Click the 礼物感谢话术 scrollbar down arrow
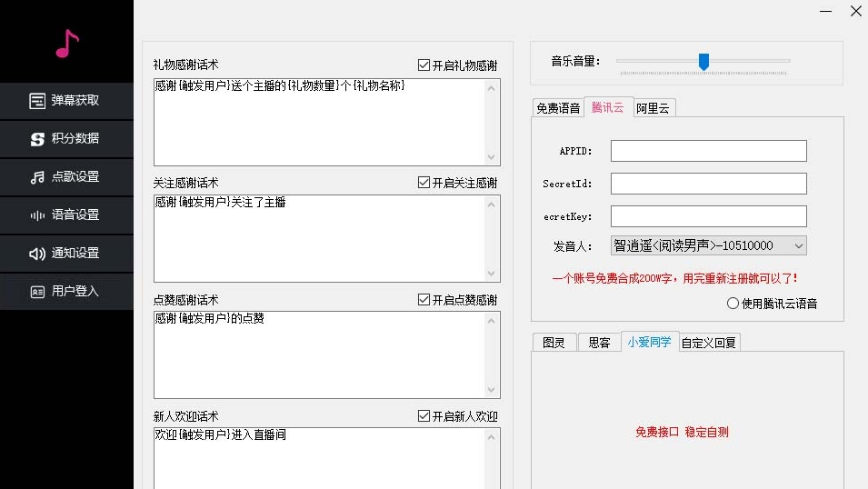Image resolution: width=868 pixels, height=489 pixels. [x=492, y=157]
